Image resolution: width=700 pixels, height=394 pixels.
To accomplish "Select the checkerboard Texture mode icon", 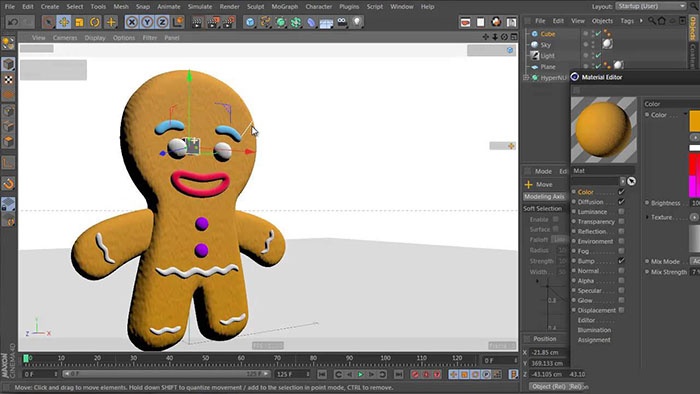I will (8, 79).
